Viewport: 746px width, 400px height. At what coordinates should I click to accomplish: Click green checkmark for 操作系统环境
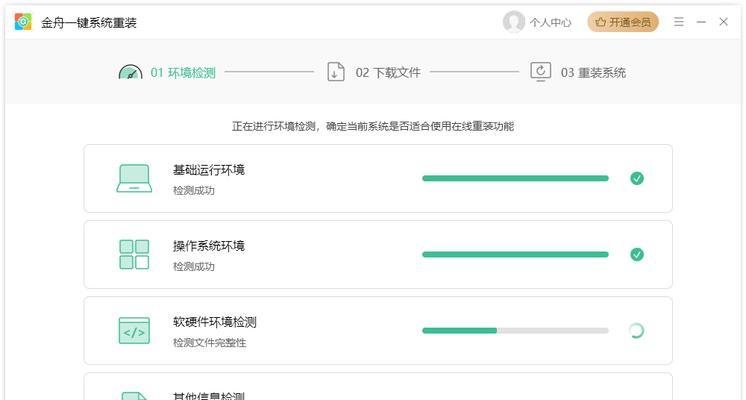click(637, 254)
